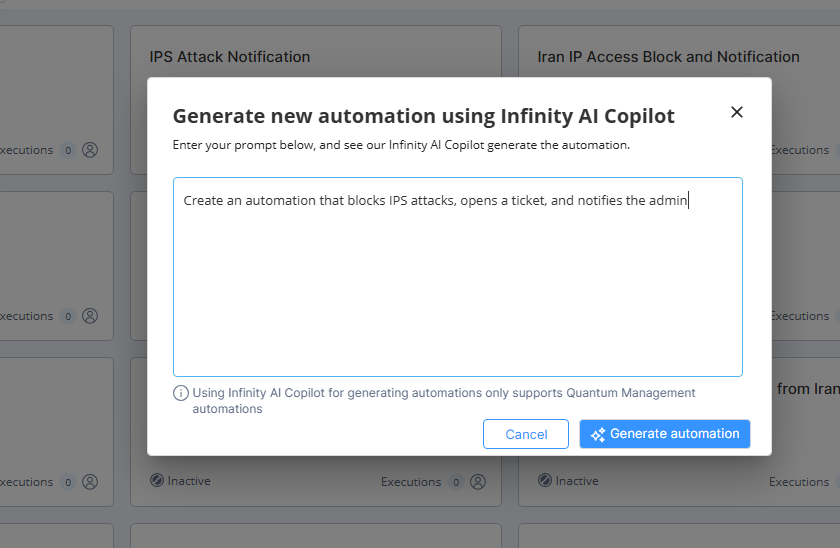The image size is (840, 548).
Task: Click user icon on third row leftmost card
Action: [90, 482]
